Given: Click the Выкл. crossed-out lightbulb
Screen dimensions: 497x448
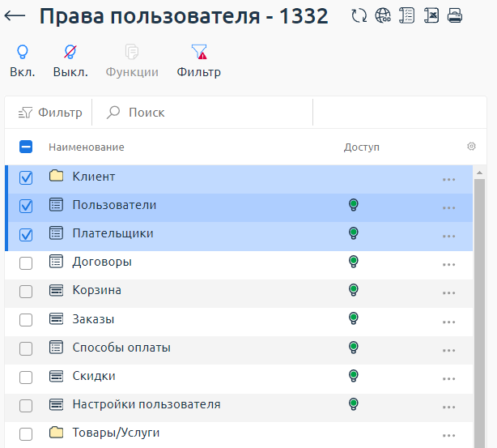Looking at the screenshot, I should click(70, 61).
